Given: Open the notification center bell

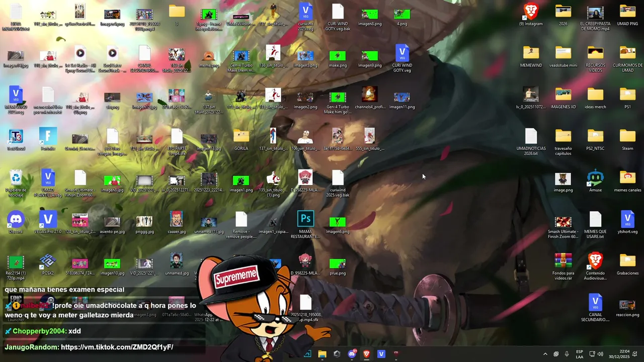Looking at the screenshot, I should tap(635, 354).
